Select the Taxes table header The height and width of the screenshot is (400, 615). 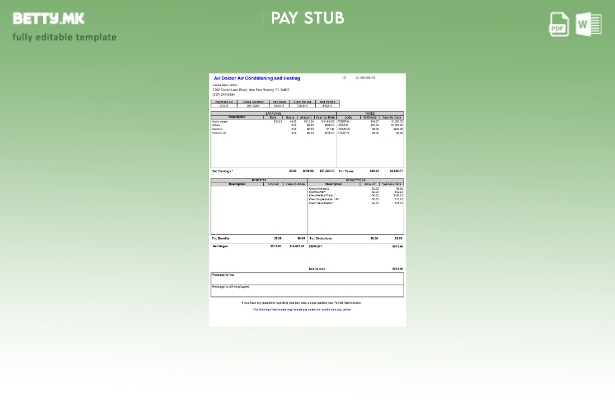tap(370, 113)
